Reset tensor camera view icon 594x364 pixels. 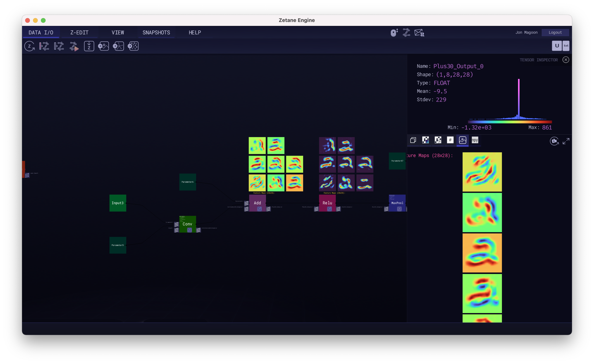(554, 141)
